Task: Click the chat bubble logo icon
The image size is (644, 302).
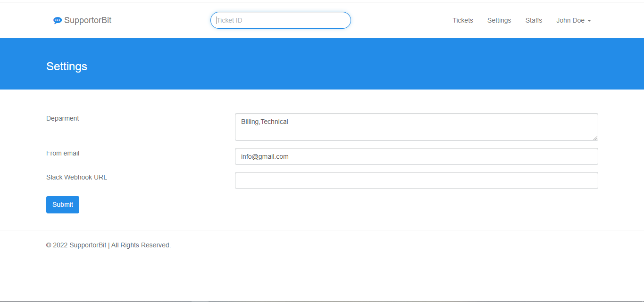Action: [x=58, y=21]
